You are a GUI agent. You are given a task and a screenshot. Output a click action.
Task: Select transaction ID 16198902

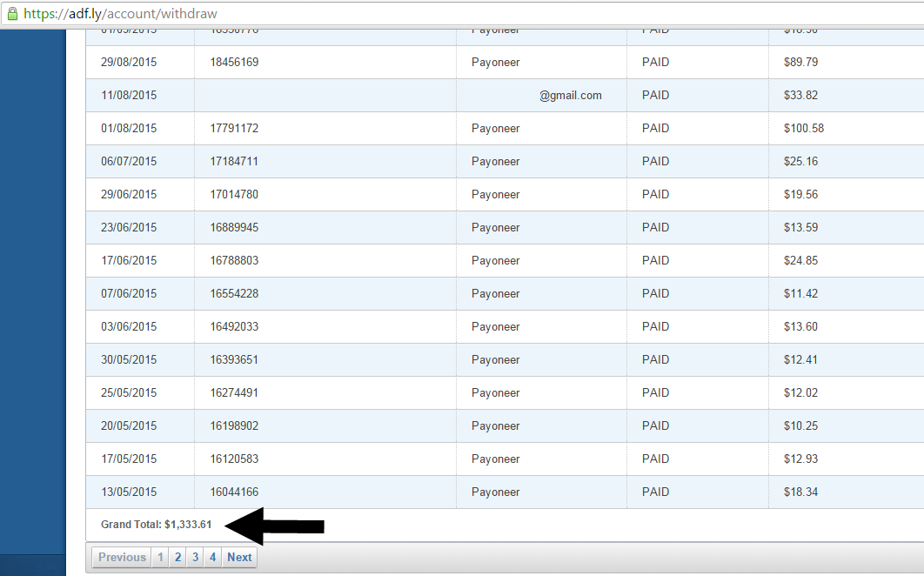pyautogui.click(x=234, y=425)
